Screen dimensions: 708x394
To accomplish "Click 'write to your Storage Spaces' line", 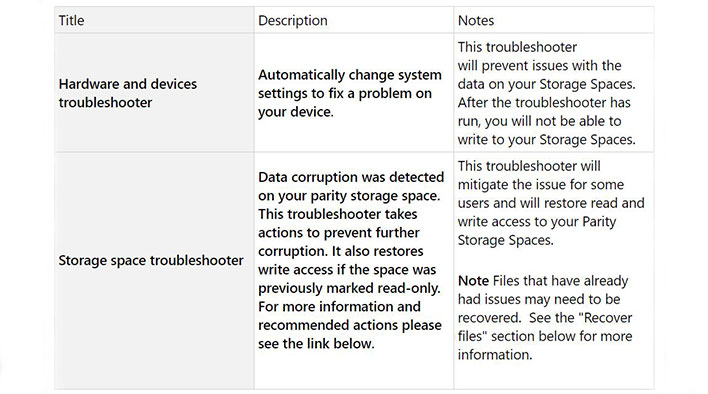I will point(546,139).
